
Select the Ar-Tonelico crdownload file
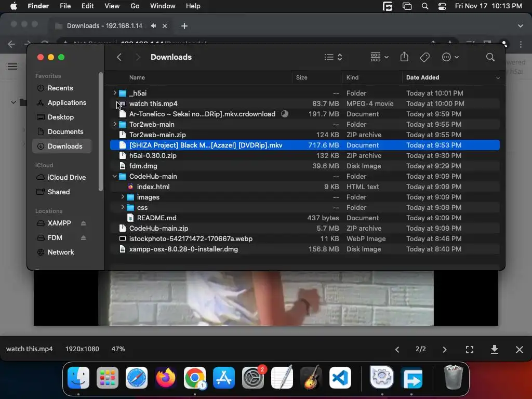pyautogui.click(x=304, y=114)
